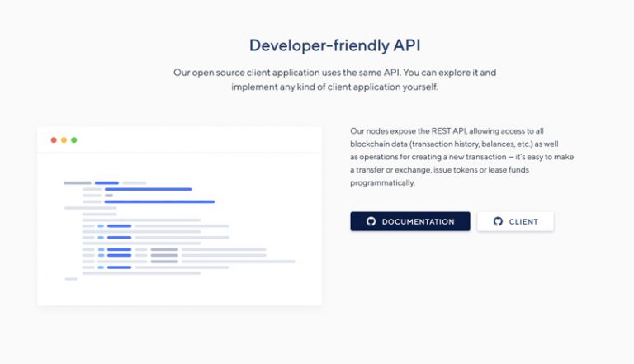Image resolution: width=634 pixels, height=364 pixels.
Task: Click the GitHub icon in the Documentation button
Action: [371, 221]
